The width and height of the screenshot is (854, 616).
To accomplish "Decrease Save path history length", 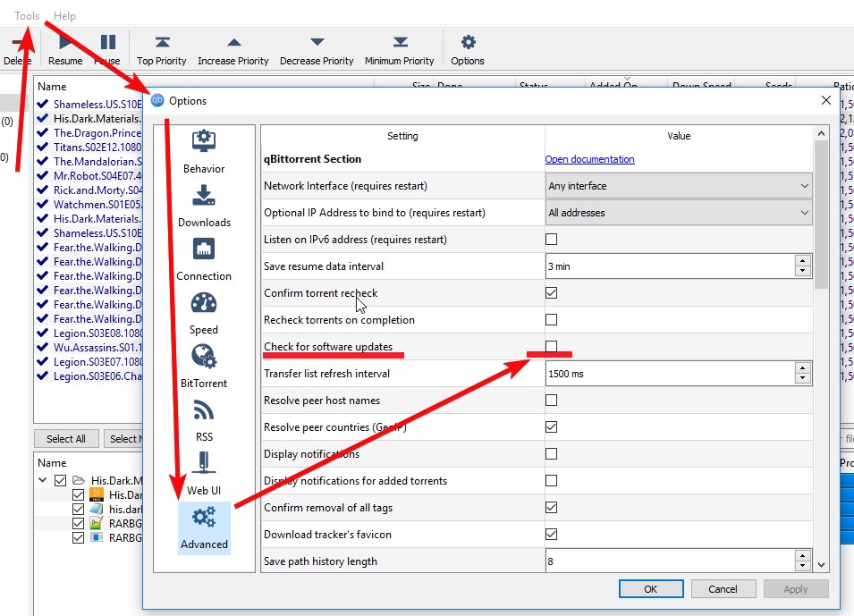I will [x=802, y=567].
